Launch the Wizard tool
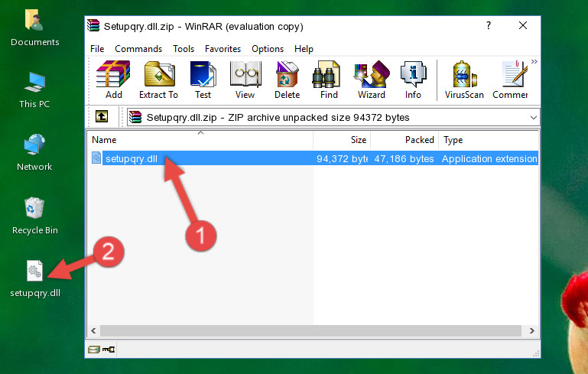This screenshot has height=374, width=588. click(x=372, y=80)
